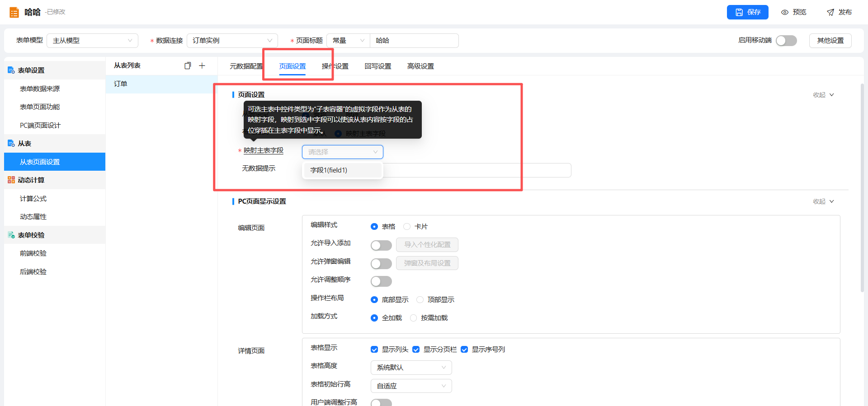Image resolution: width=868 pixels, height=406 pixels.
Task: Open 动态属性 in the sidebar
Action: 55,216
